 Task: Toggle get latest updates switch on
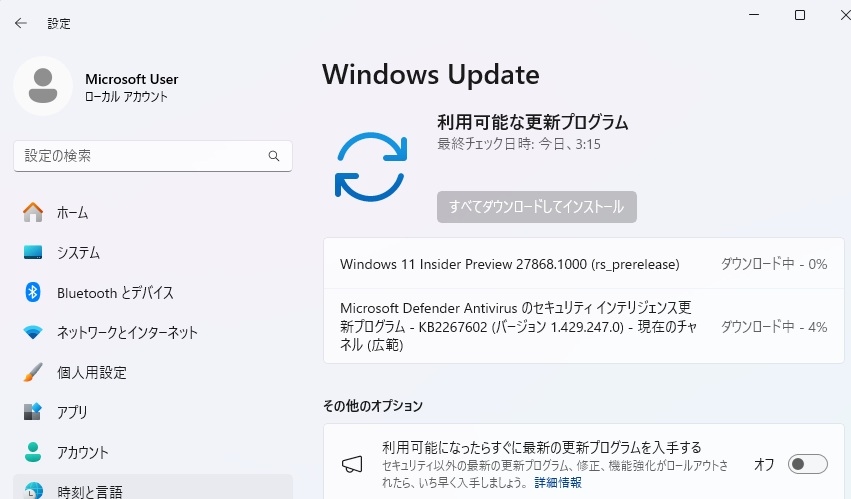(807, 464)
